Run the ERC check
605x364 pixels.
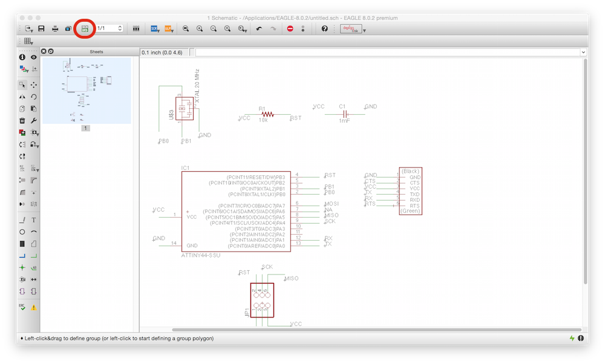(22, 307)
